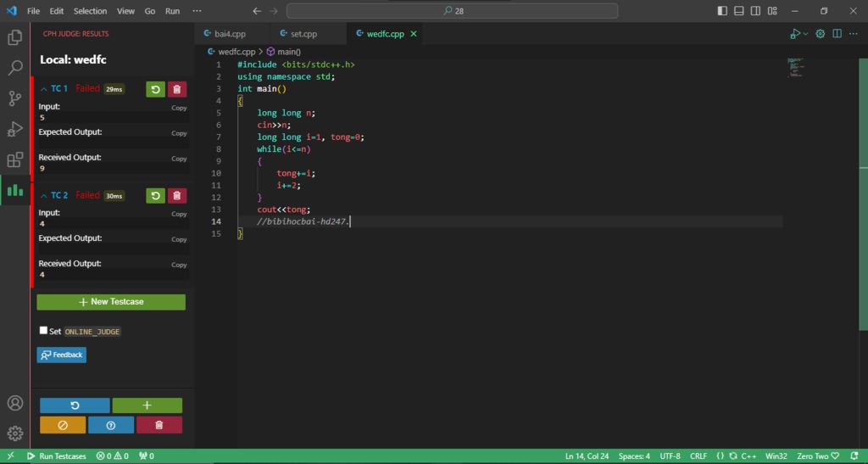Open the File menu
The image size is (868, 464).
coord(33,11)
